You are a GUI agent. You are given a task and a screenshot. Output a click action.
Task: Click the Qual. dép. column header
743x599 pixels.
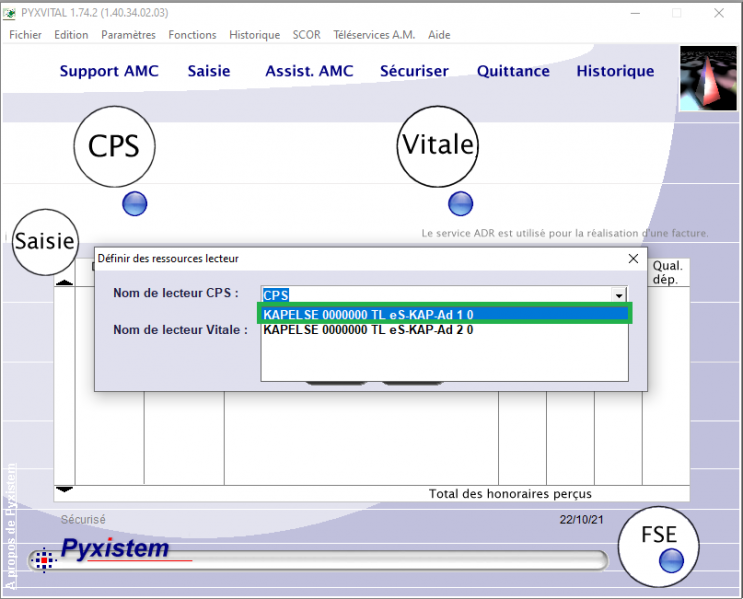click(667, 272)
